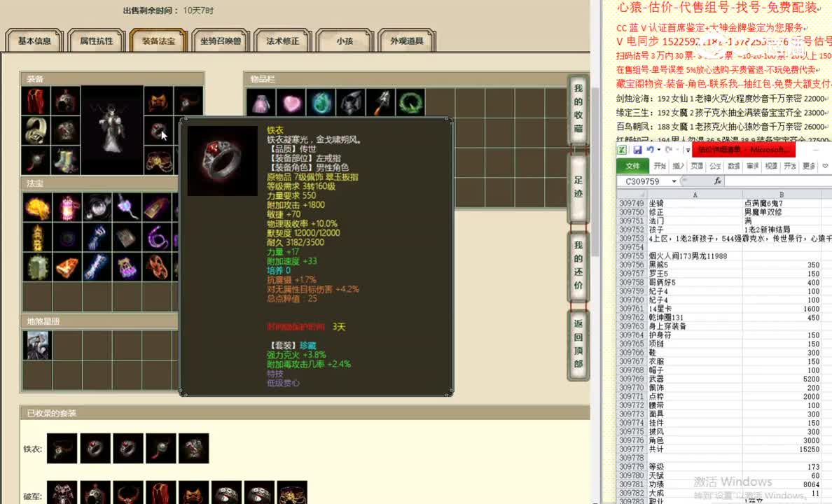Open the 地煞星册 star album icon
832x504 pixels.
pos(38,344)
